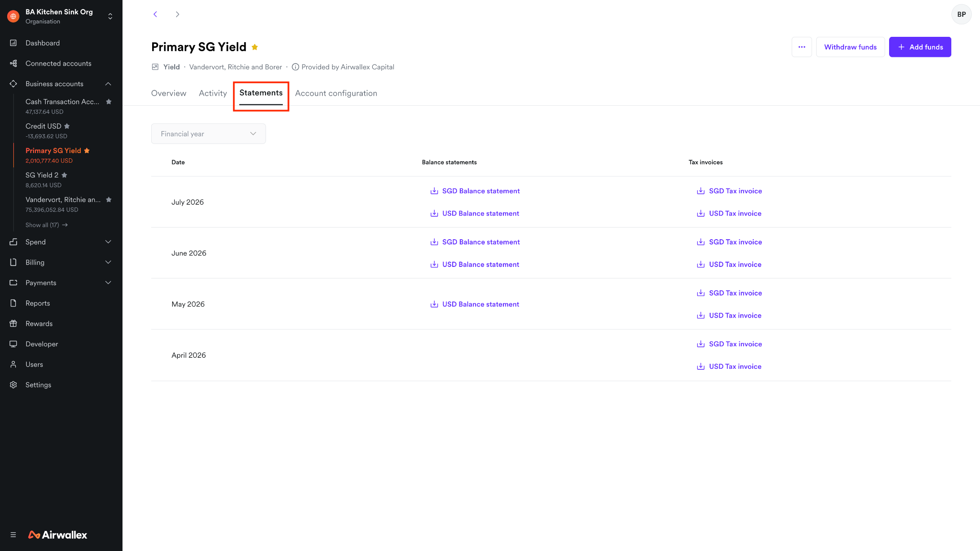This screenshot has height=551, width=980.
Task: Click download icon for May 2026 SGD Tax invoice
Action: pyautogui.click(x=701, y=293)
